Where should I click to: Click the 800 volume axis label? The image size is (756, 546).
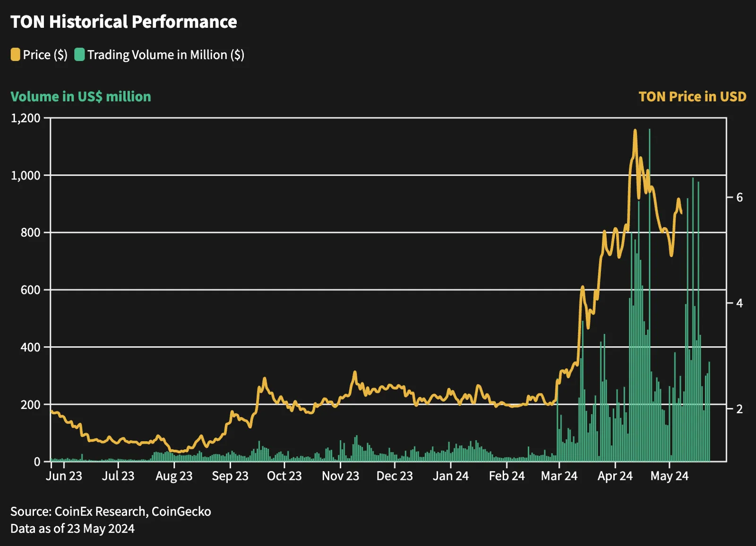31,232
